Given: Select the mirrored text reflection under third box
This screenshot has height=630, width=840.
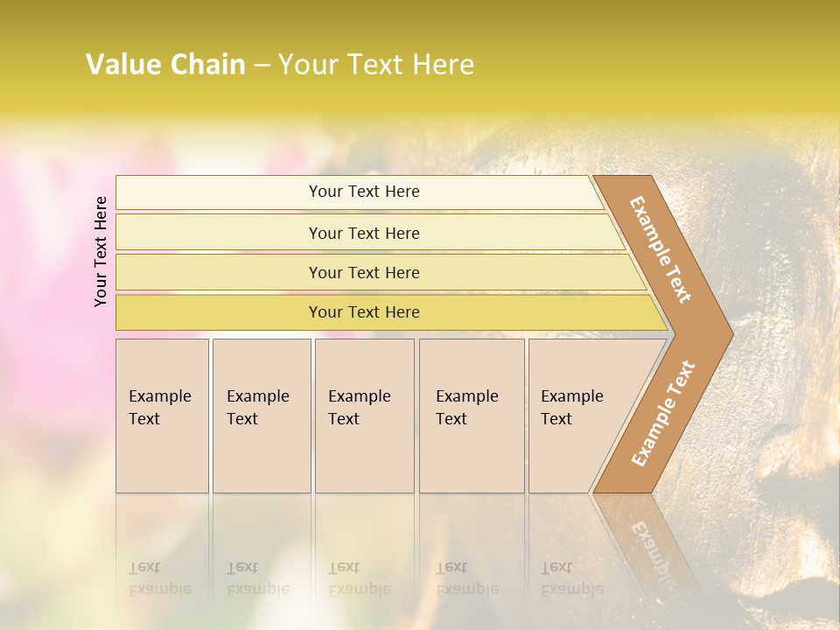Looking at the screenshot, I should (359, 578).
